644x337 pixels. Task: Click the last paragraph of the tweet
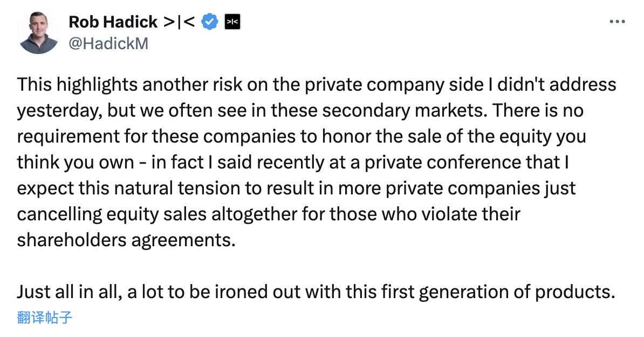coord(316,292)
